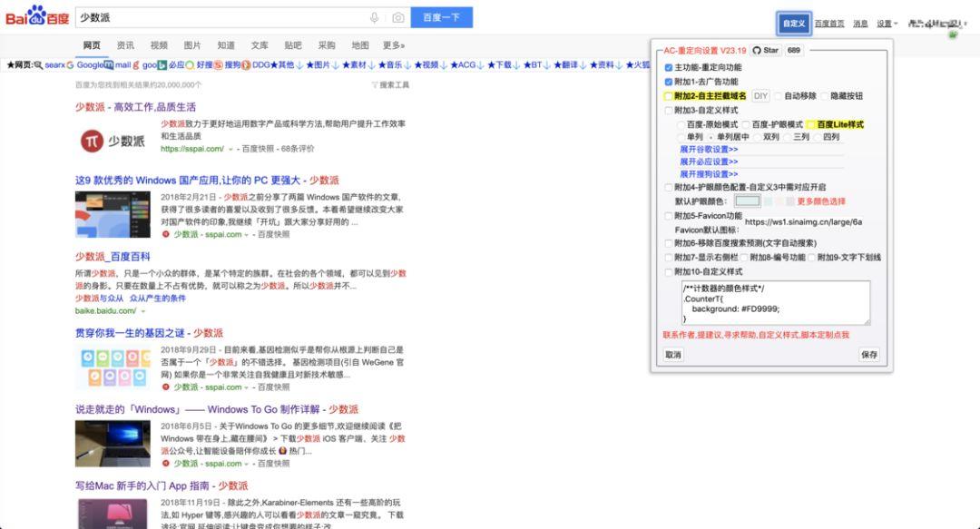Viewport: 980px width, 529px height.
Task: Enable 附加4-护眼颜色配置 checkbox
Action: tap(668, 188)
